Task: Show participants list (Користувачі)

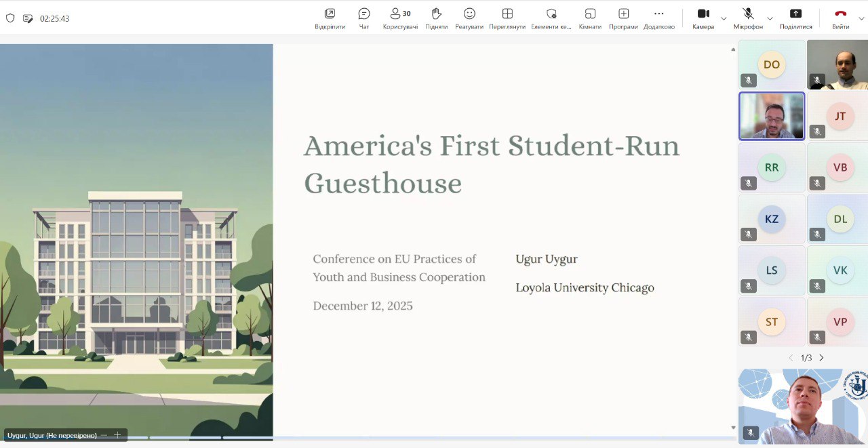Action: click(400, 14)
